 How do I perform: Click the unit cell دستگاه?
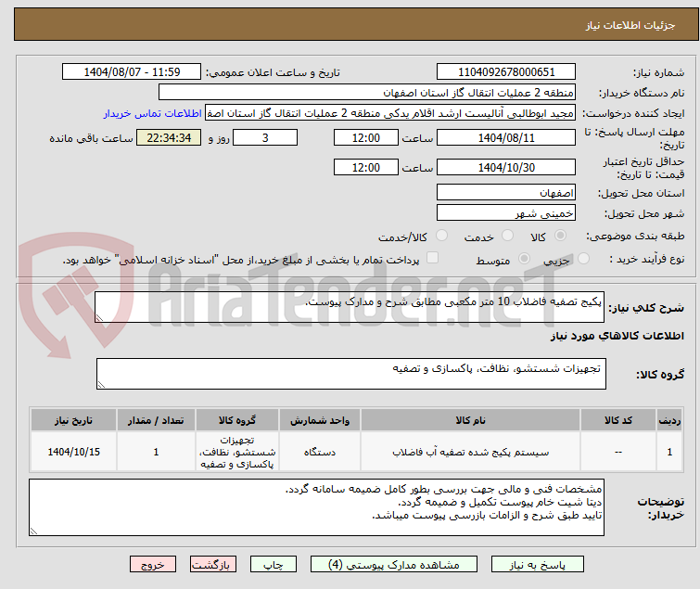pos(320,452)
